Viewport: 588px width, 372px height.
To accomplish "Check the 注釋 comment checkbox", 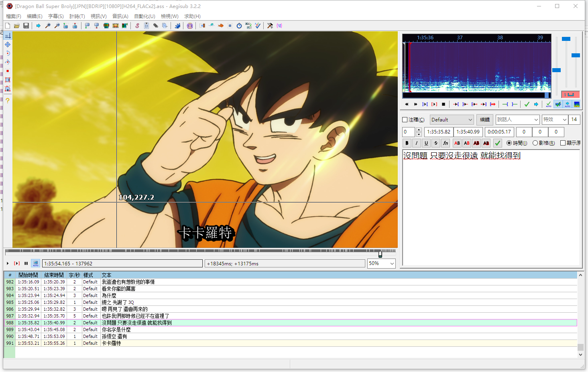I will (405, 120).
